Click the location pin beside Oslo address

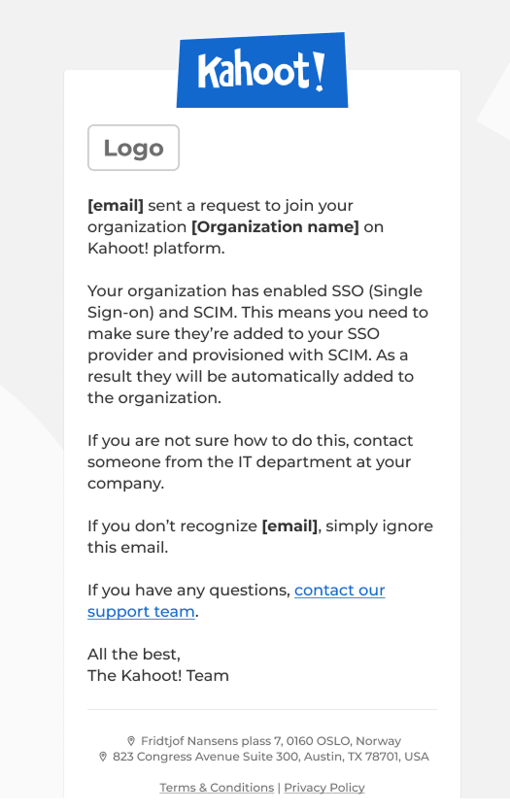click(131, 741)
